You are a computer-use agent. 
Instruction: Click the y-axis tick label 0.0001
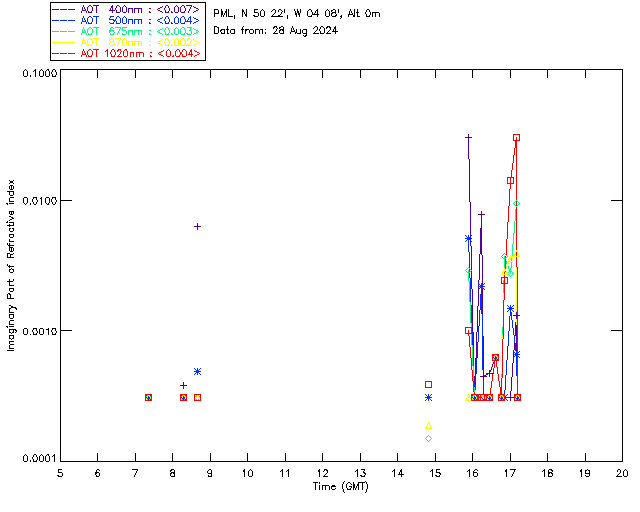coord(40,459)
